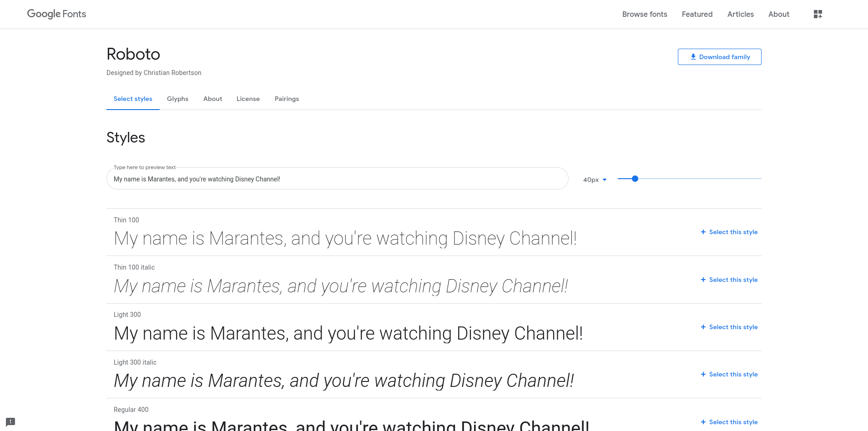Select this style for Regular 400

[x=729, y=422]
